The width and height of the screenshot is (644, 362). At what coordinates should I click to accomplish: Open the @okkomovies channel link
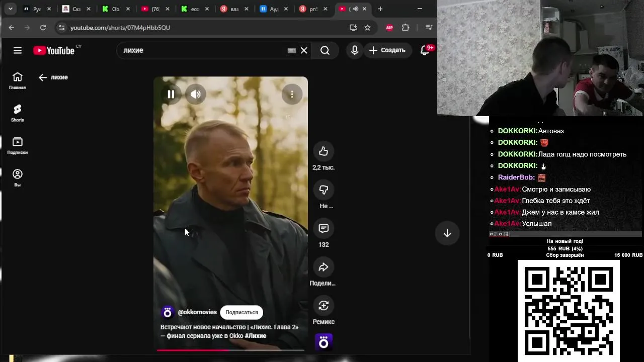coord(197,312)
